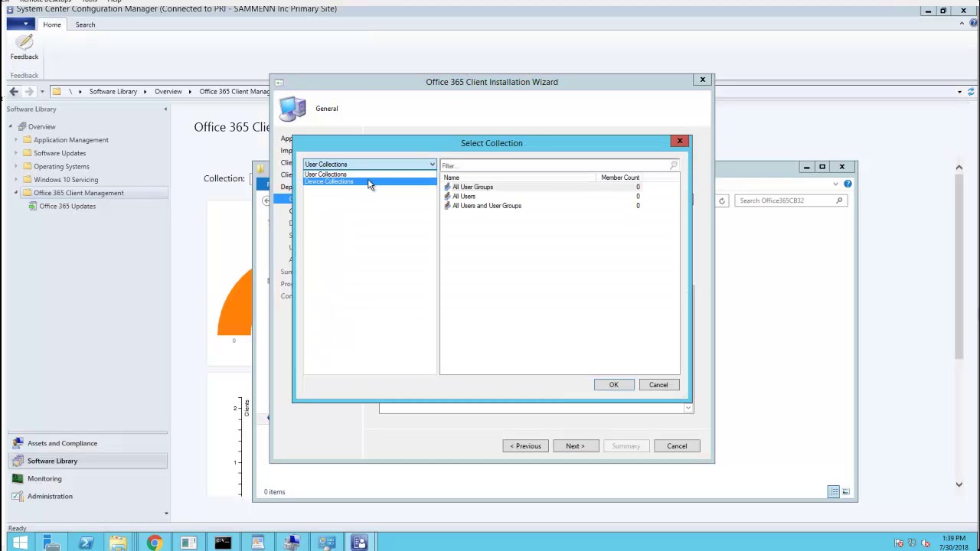Click the magnifier icon in the Search Office365CB32 box
The image size is (980, 551).
pyautogui.click(x=839, y=201)
